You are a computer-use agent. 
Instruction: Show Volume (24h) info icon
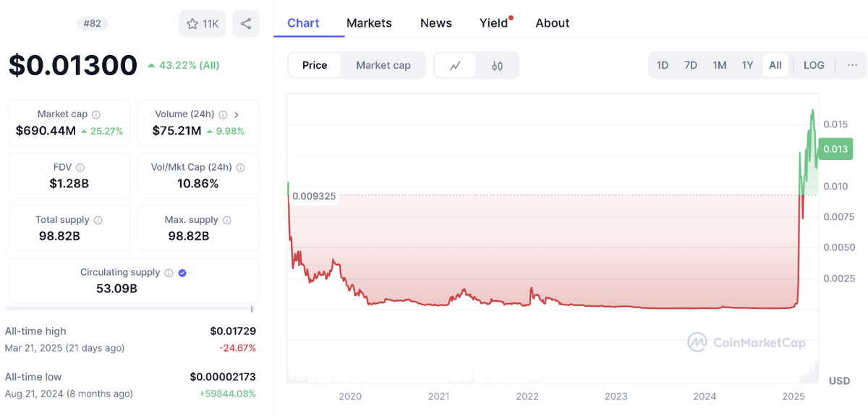pyautogui.click(x=223, y=114)
